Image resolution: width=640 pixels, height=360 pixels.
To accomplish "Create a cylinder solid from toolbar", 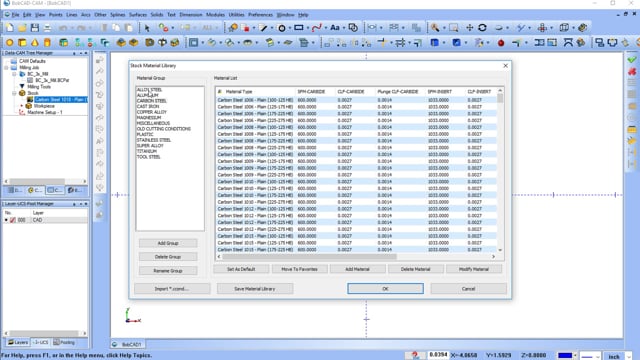I will point(47,42).
